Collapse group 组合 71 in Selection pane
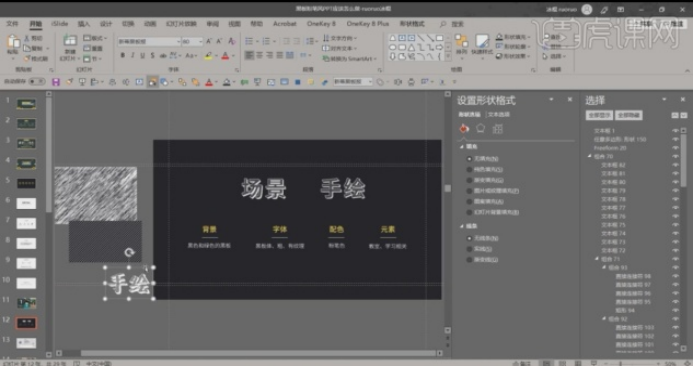Viewport: 693px width, 367px height. pyautogui.click(x=597, y=259)
